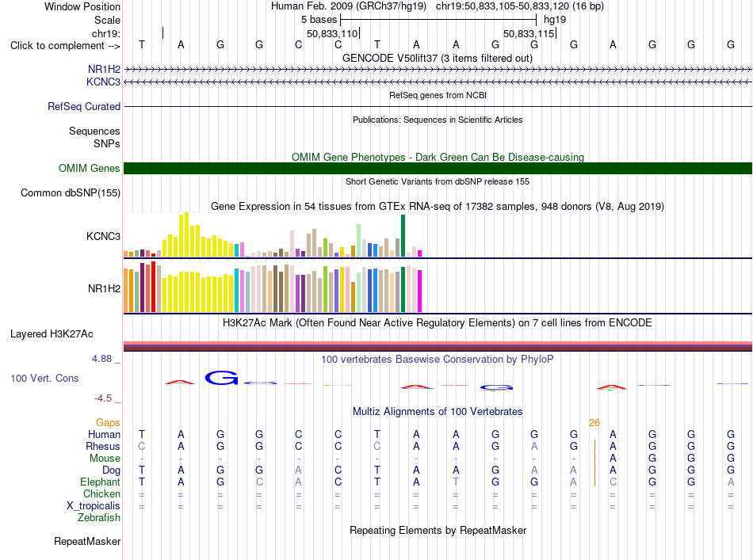
Task: Click the Dog alignment row label
Action: pos(111,470)
